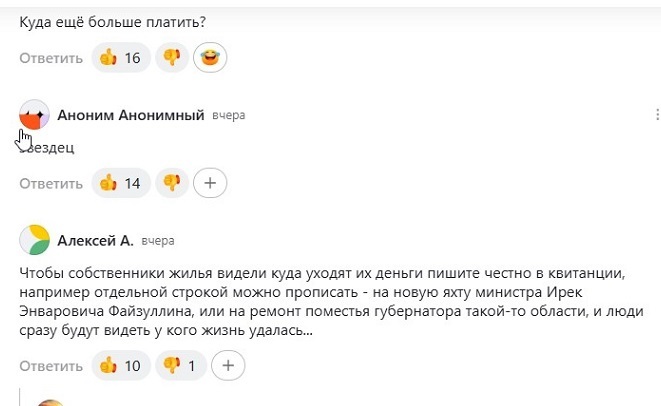Dislike the comment "Куда ещё больше платить?"
This screenshot has width=661, height=406.
point(172,58)
